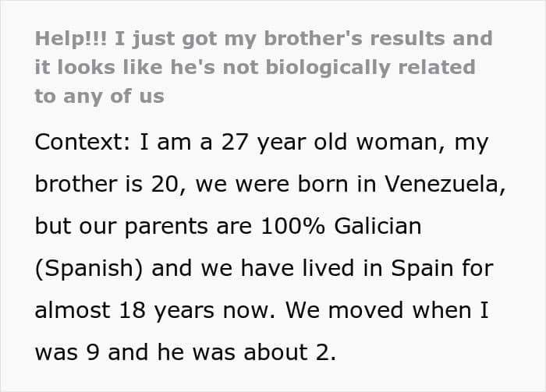
Task: Click 'to any of us' title line
Action: 99,96
